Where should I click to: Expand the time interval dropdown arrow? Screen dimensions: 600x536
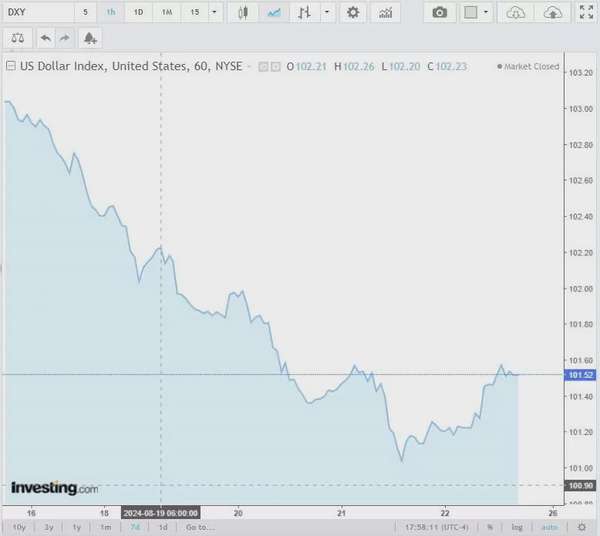pos(214,12)
